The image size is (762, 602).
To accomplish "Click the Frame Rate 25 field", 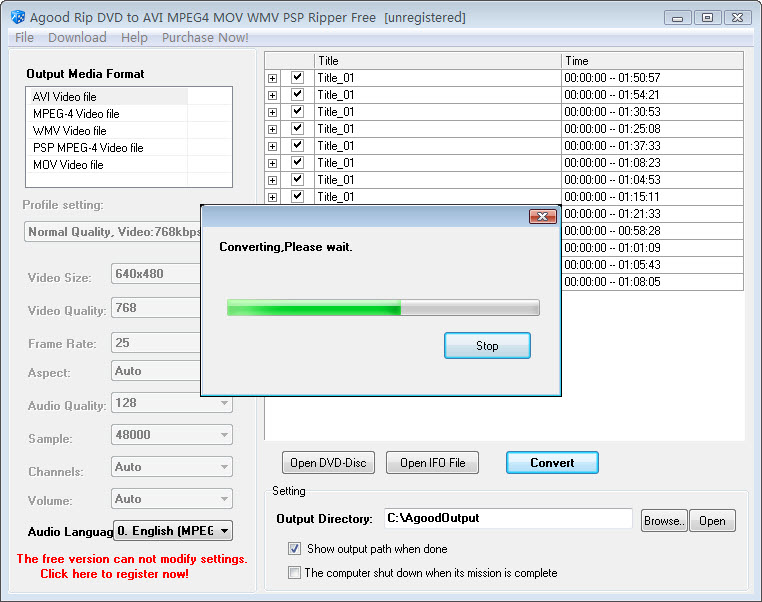I will (x=156, y=343).
